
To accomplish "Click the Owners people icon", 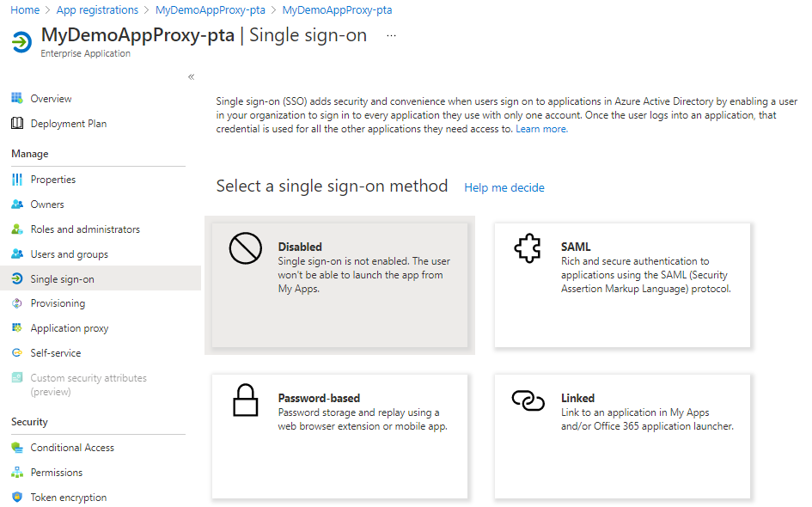I will coord(16,205).
